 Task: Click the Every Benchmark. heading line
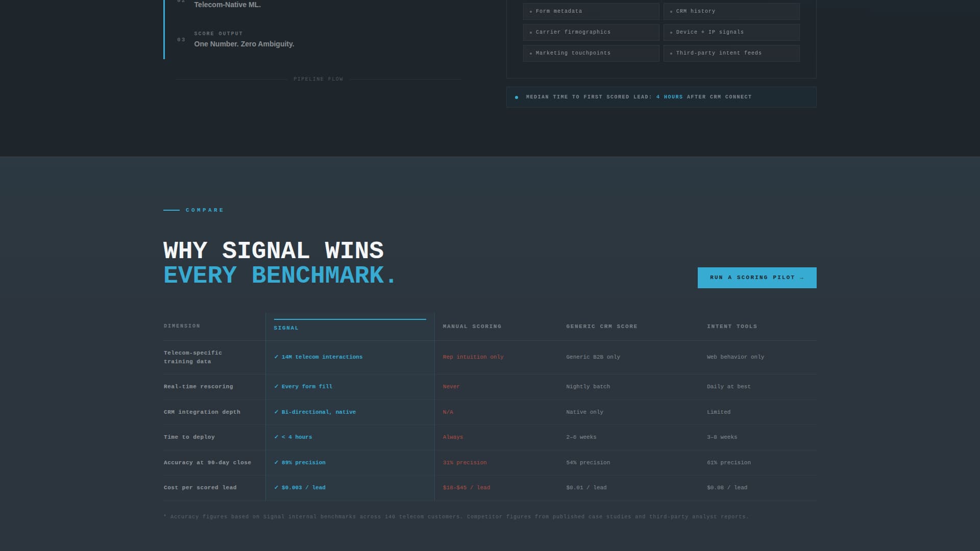[280, 275]
